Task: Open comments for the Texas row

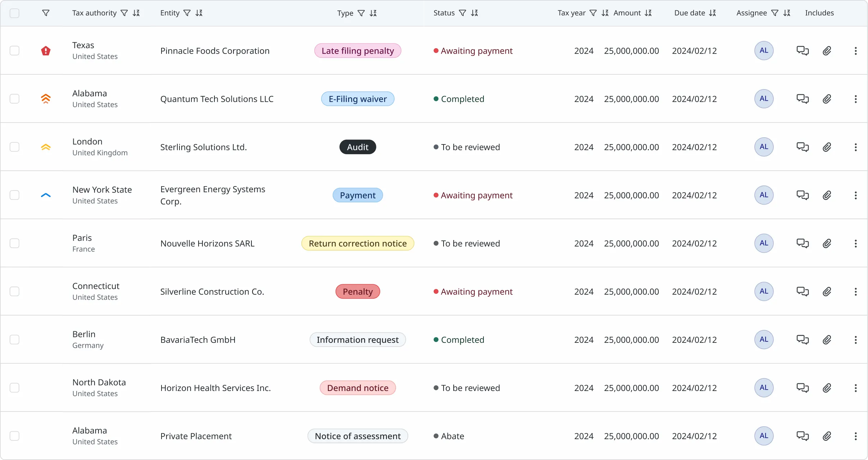Action: pos(802,51)
